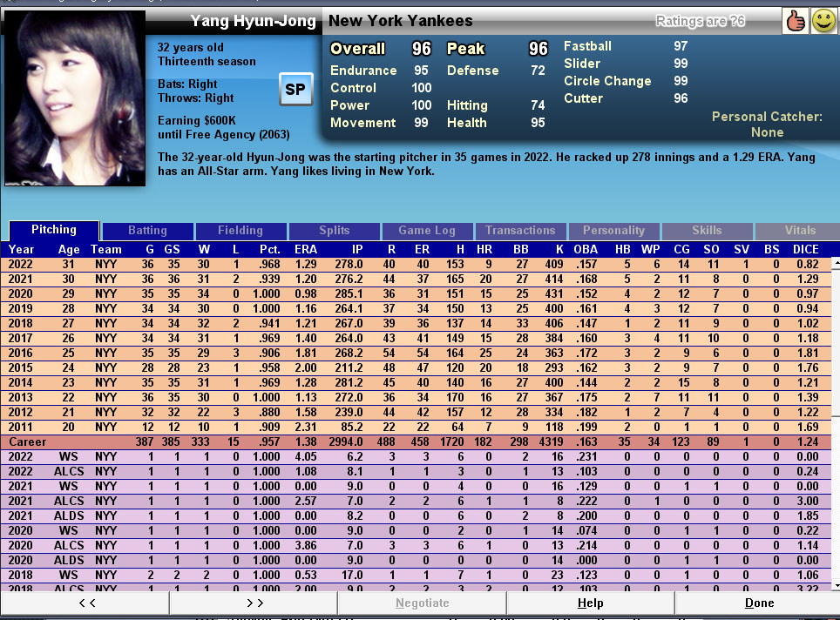Select the 2020 season 0.98 ERA value
This screenshot has width=840, height=620.
(x=305, y=294)
